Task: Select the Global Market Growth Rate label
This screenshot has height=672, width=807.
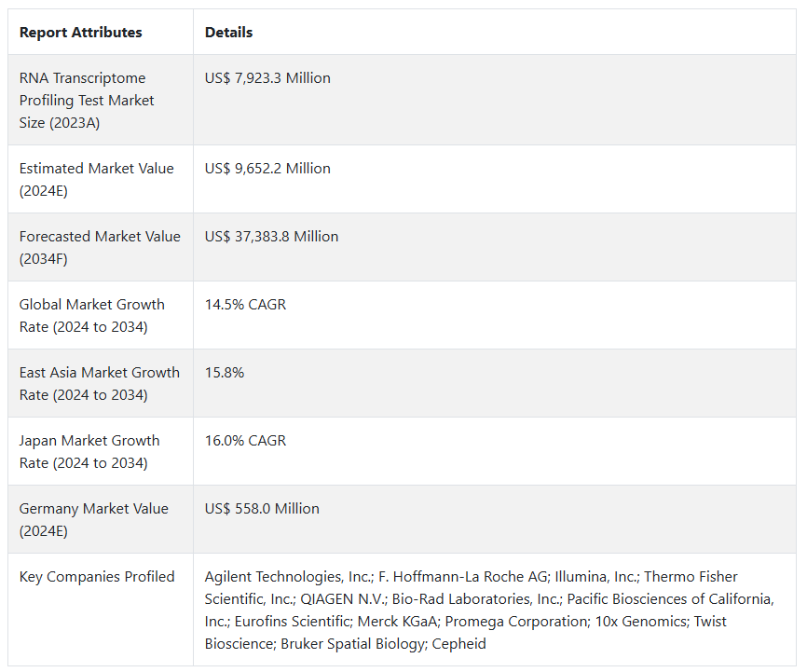Action: click(x=91, y=316)
